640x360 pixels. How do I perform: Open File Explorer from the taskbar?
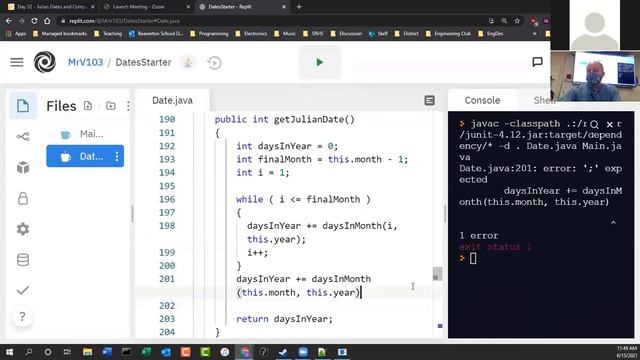pyautogui.click(x=87, y=352)
